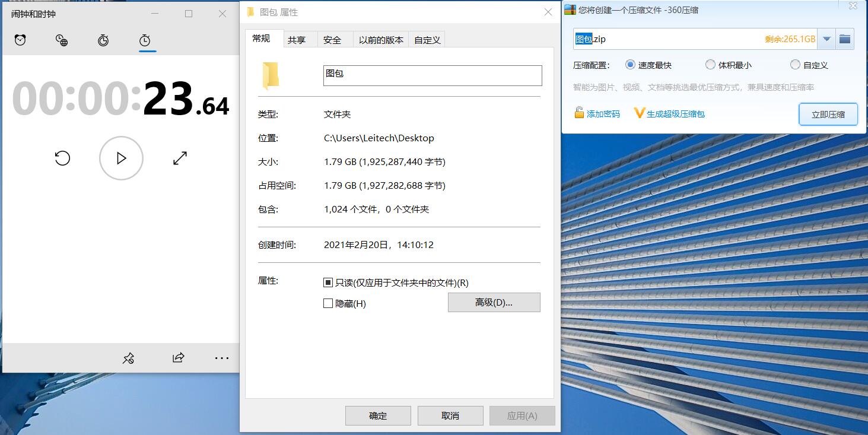This screenshot has width=868, height=435.
Task: Click the 生成超级压缩包 V icon
Action: pos(639,113)
